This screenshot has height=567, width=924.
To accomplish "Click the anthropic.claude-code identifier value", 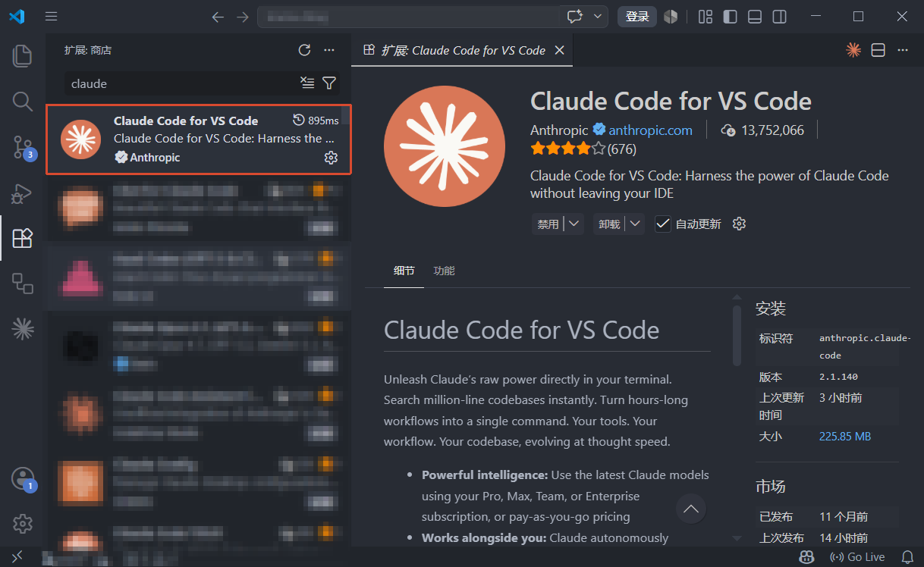I will point(865,346).
